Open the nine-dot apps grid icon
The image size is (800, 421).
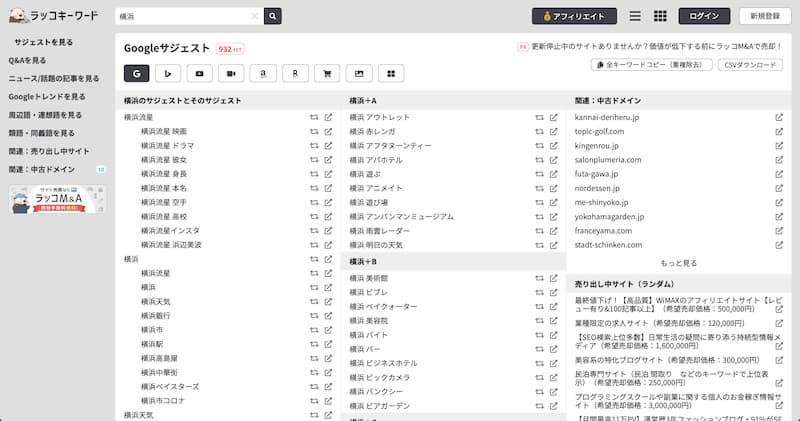660,16
